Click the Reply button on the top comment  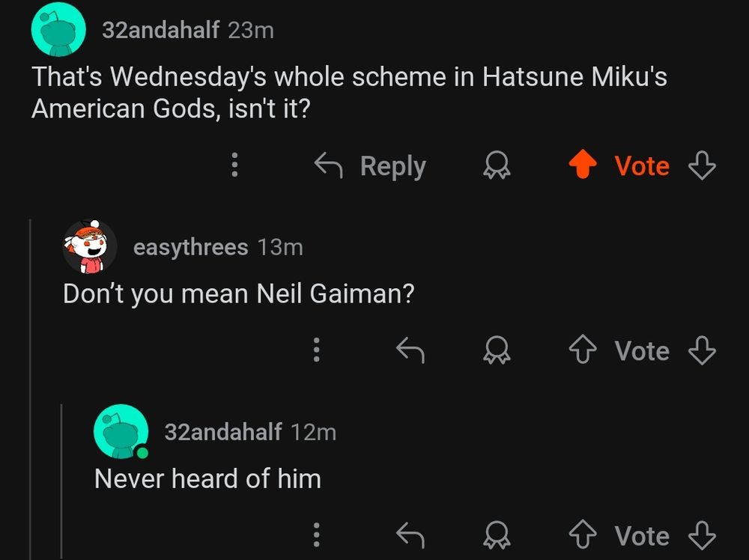point(370,165)
